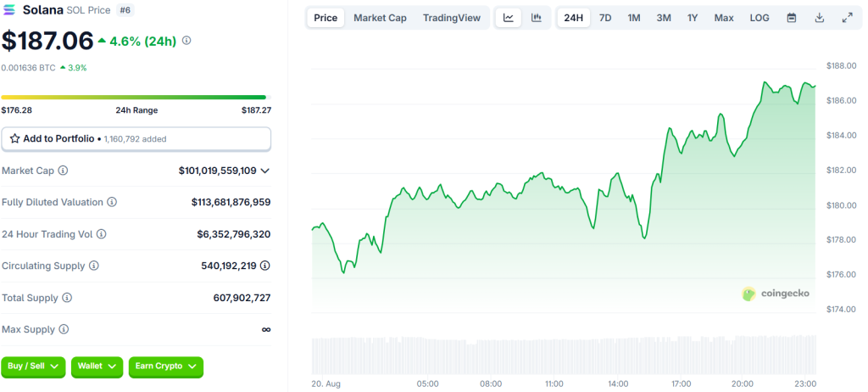Click the $176.28 range low value
Viewport: 868px width, 392px height.
pyautogui.click(x=17, y=110)
